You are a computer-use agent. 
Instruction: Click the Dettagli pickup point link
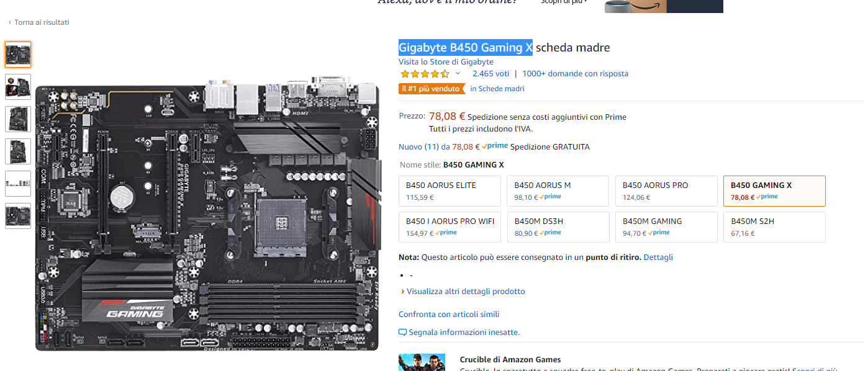coord(658,257)
